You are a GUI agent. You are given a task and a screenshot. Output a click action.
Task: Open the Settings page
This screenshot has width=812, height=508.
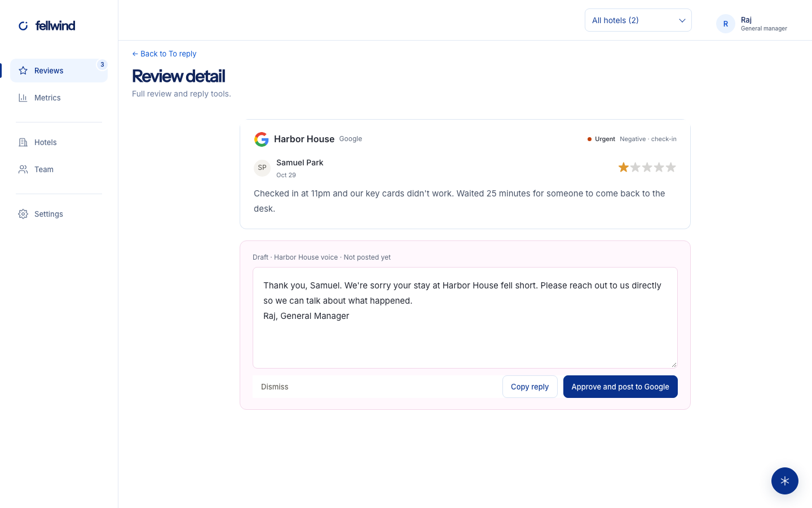coord(59,214)
